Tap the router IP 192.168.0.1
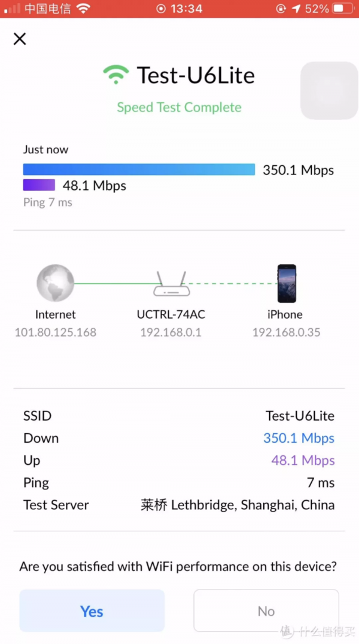The height and width of the screenshot is (644, 359). point(171,332)
